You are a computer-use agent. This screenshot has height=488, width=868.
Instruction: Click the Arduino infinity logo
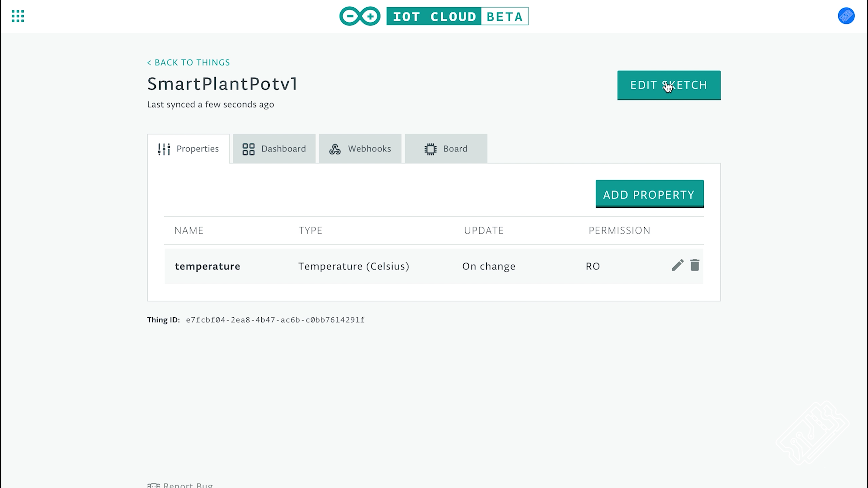(x=360, y=16)
